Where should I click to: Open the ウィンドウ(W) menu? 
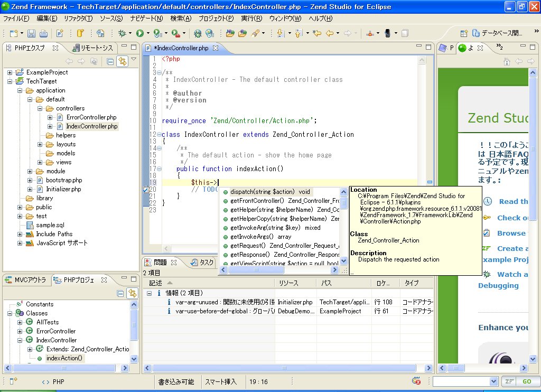click(x=285, y=18)
